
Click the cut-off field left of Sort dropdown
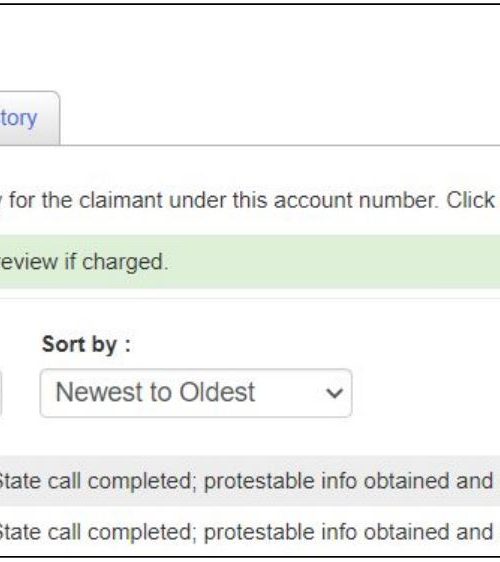point(1,393)
